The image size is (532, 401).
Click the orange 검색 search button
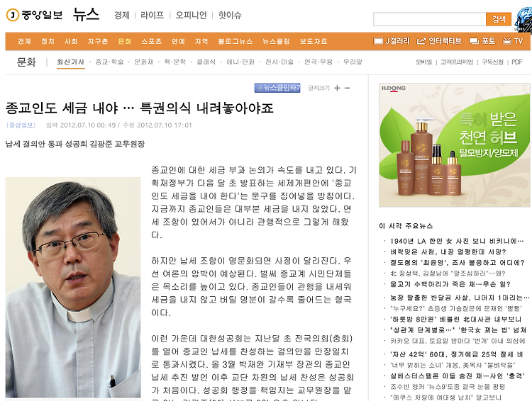(x=499, y=19)
